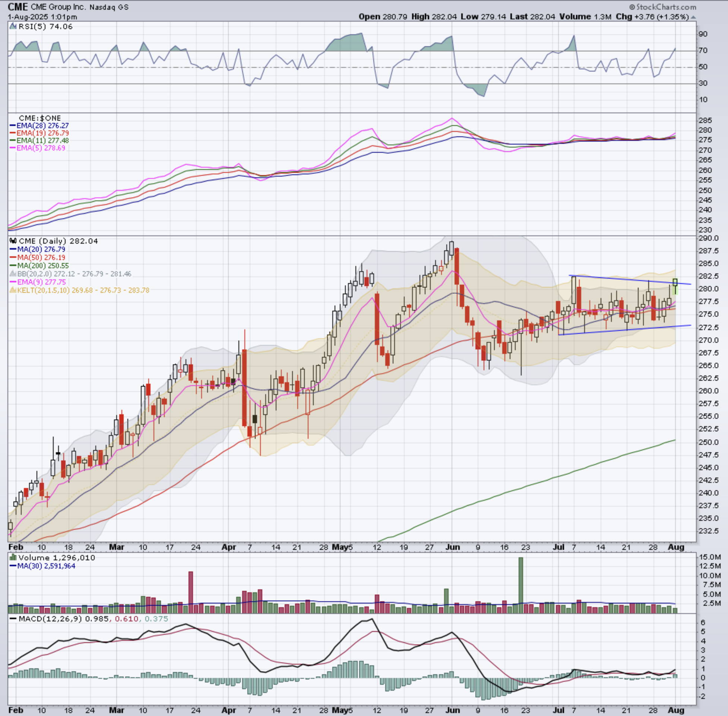Click the 'RSI(5) 74.06' label
This screenshot has height=716, width=728.
(45, 26)
